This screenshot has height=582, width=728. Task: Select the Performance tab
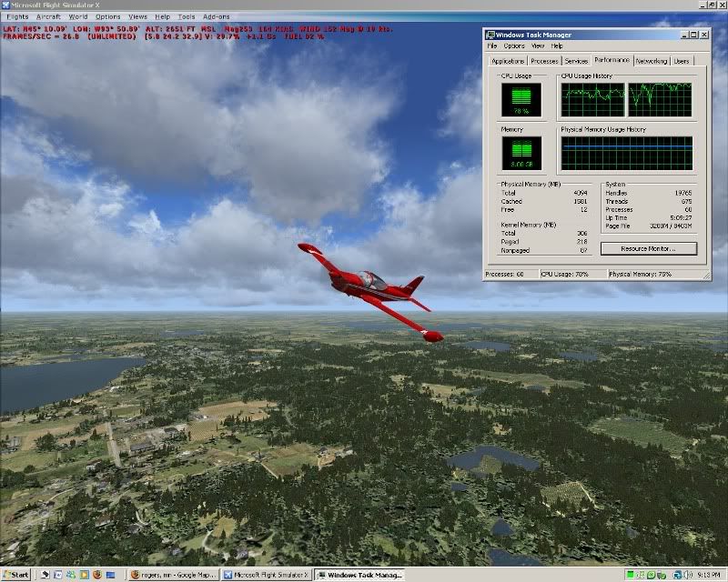click(612, 60)
